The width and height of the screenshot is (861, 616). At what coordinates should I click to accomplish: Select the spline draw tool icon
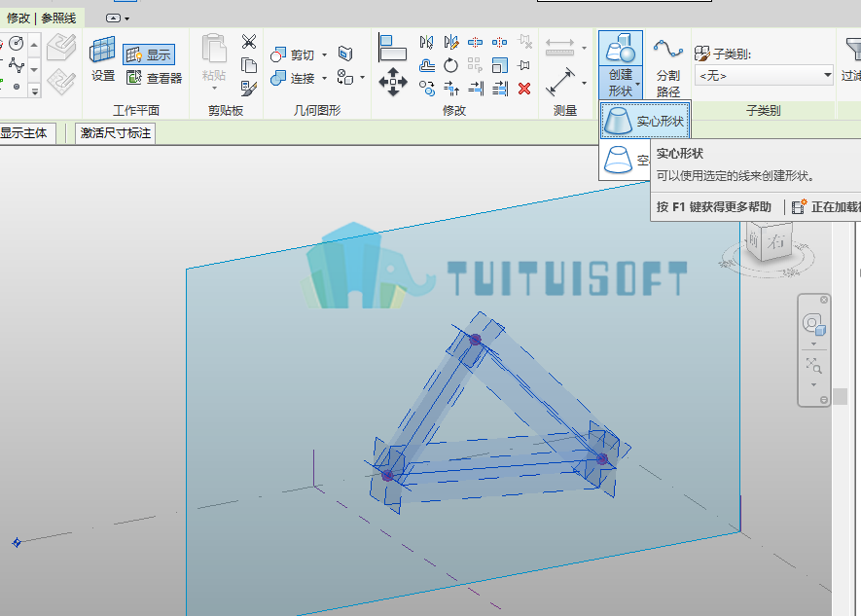[17, 65]
